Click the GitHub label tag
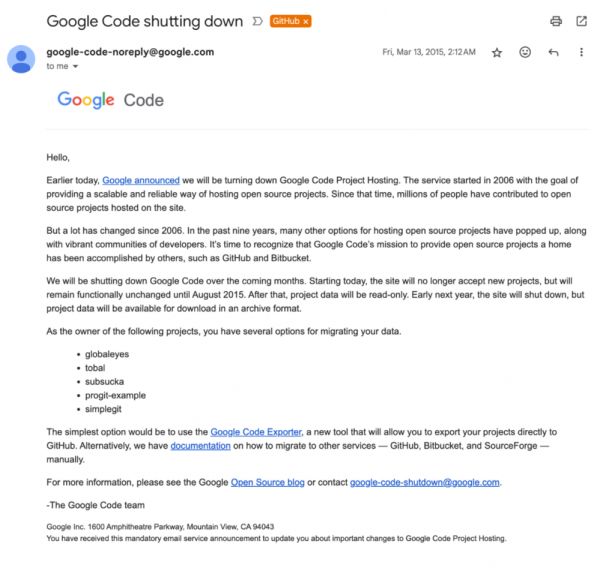This screenshot has height=574, width=600. (285, 21)
